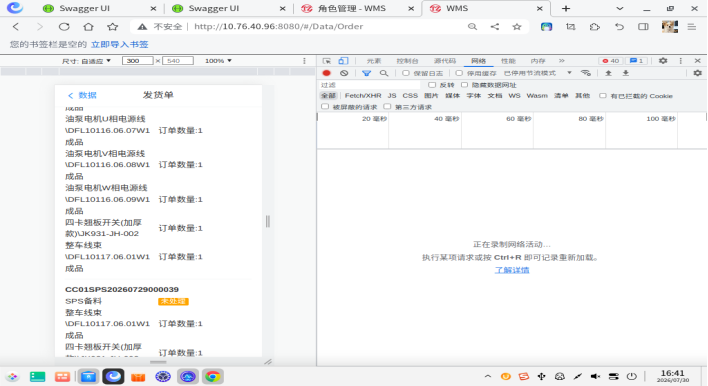Toggle the network filter funnel icon
Image resolution: width=708 pixels, height=386 pixels.
coord(366,73)
